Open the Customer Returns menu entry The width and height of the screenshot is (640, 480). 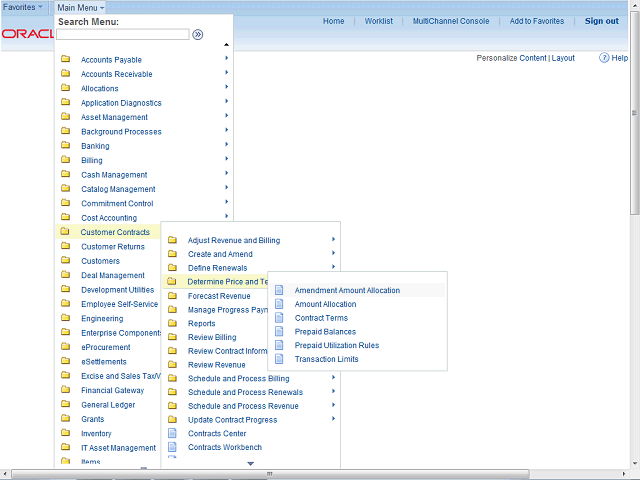tap(113, 247)
